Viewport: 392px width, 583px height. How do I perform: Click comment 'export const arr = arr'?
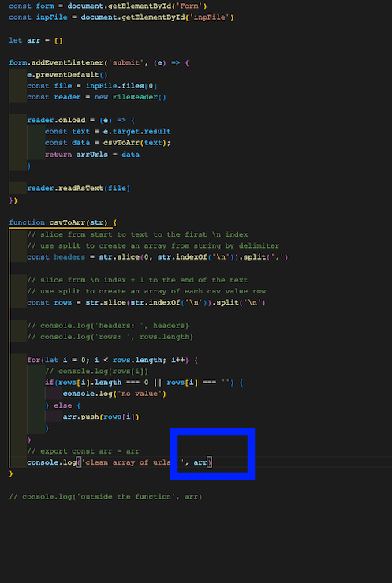83,451
